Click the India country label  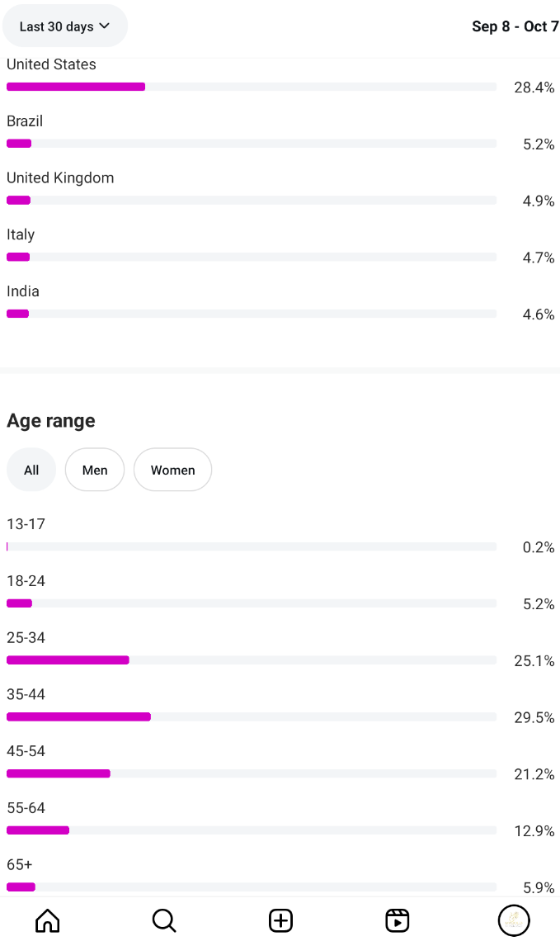[x=23, y=291]
